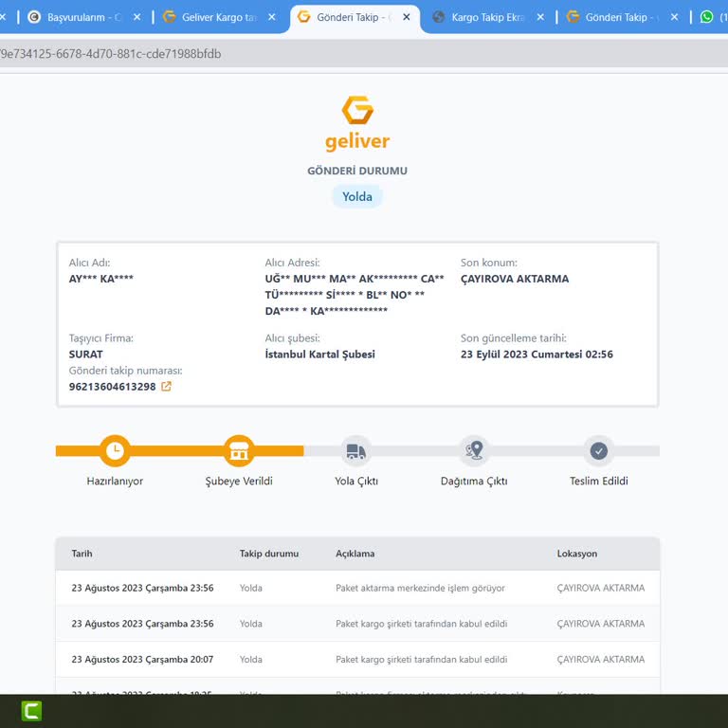Click the ÇAYIROVA AKTARMA last location value

[x=515, y=279]
